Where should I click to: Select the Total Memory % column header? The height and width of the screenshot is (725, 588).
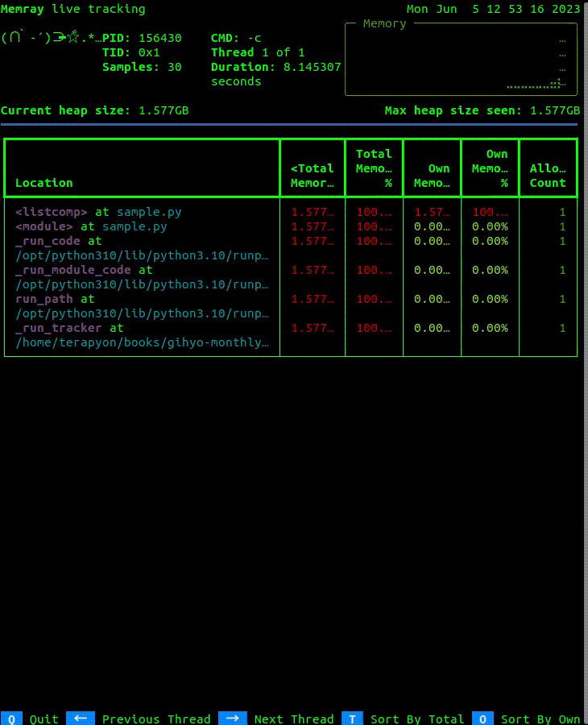[374, 168]
